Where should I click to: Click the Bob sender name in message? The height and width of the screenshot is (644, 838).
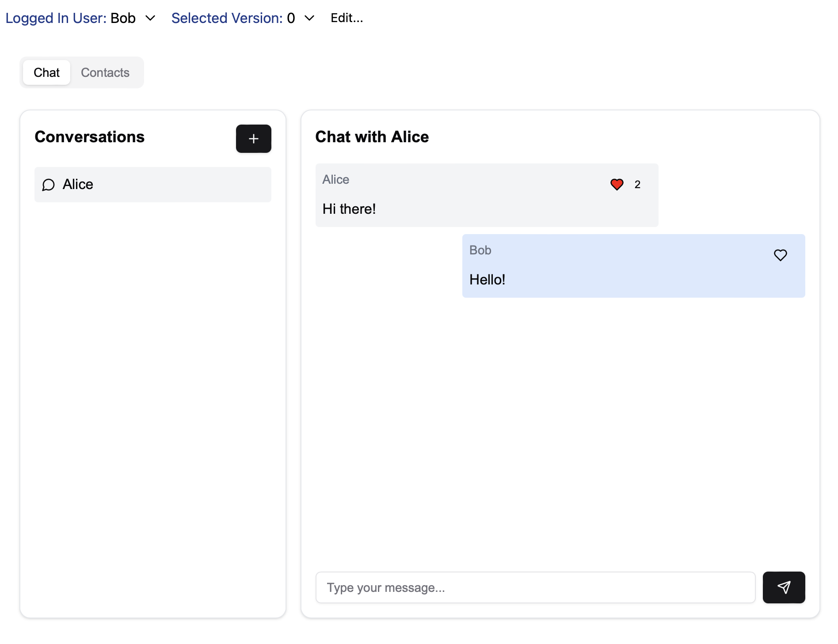(x=480, y=250)
